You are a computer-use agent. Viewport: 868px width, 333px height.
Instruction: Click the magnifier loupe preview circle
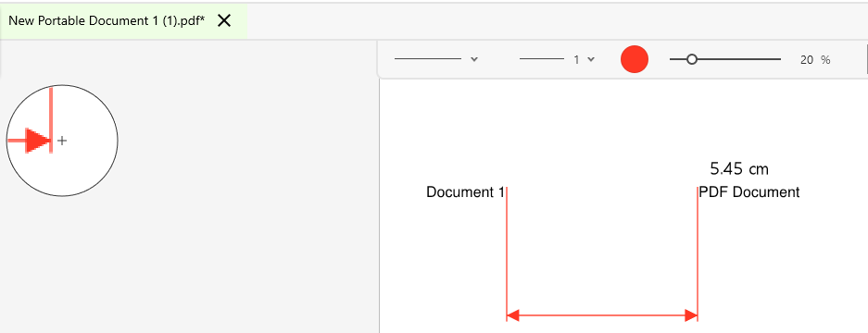pos(62,141)
